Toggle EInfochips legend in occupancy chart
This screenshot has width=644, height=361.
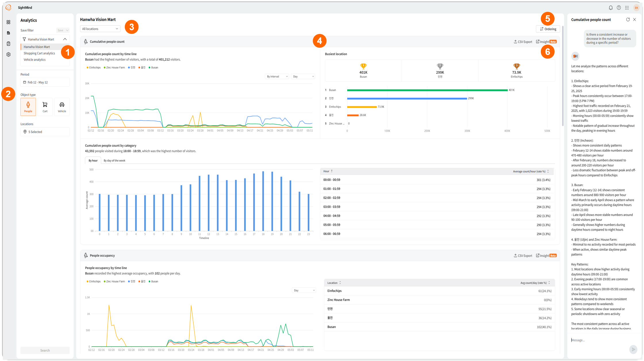[x=94, y=281]
